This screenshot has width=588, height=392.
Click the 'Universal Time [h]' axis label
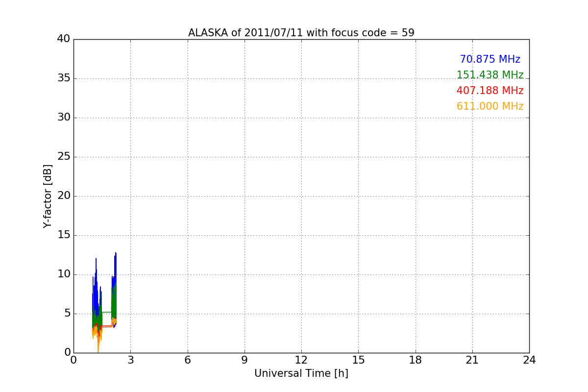301,373
